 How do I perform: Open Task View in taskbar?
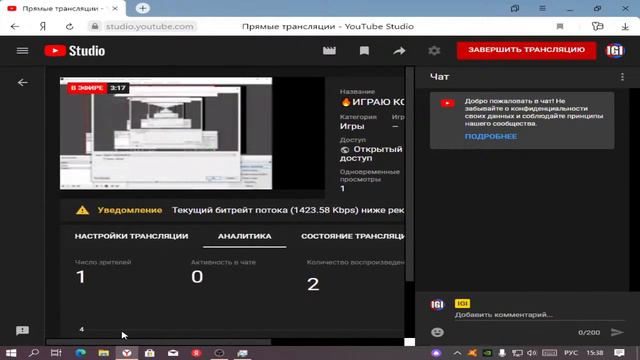(x=56, y=353)
